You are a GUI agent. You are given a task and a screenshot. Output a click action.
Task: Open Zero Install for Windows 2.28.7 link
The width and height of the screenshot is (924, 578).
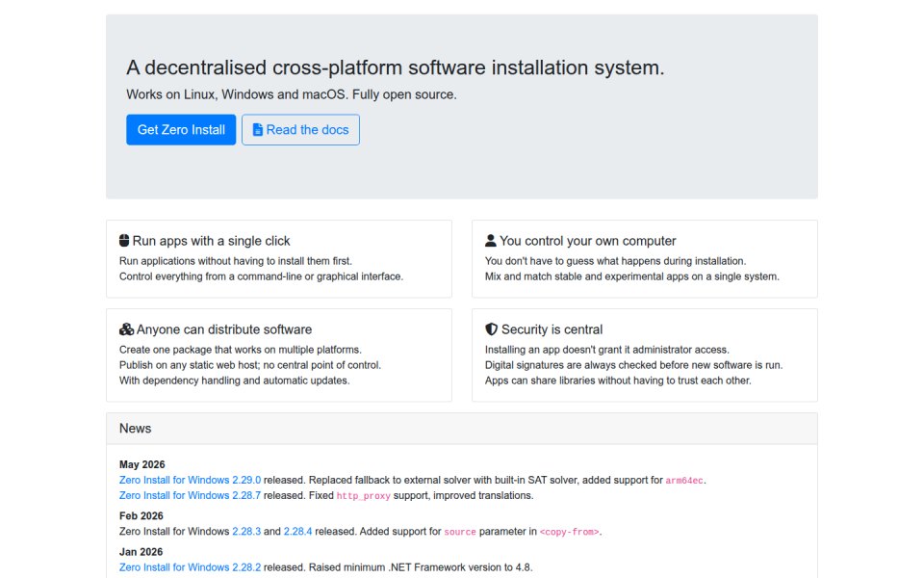coord(190,495)
